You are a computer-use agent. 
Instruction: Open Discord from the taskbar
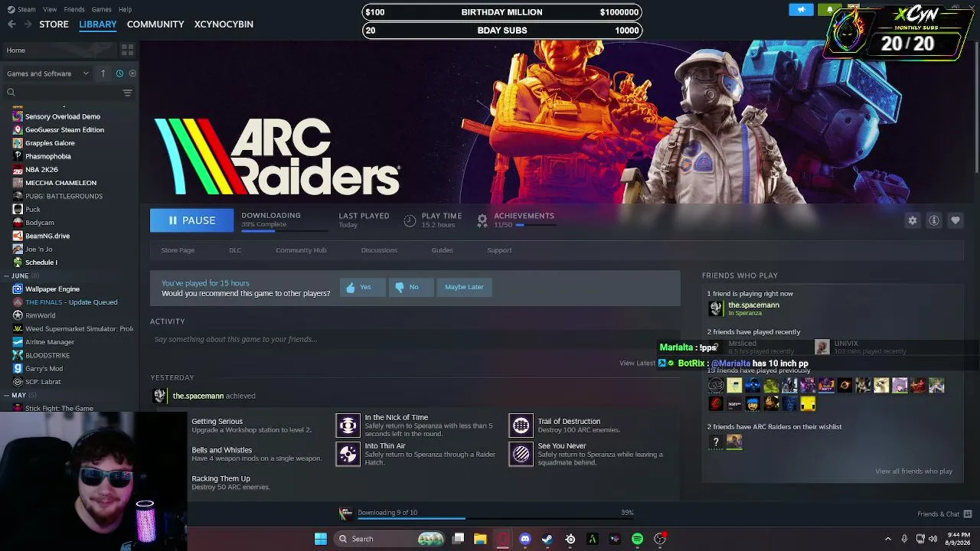point(525,539)
